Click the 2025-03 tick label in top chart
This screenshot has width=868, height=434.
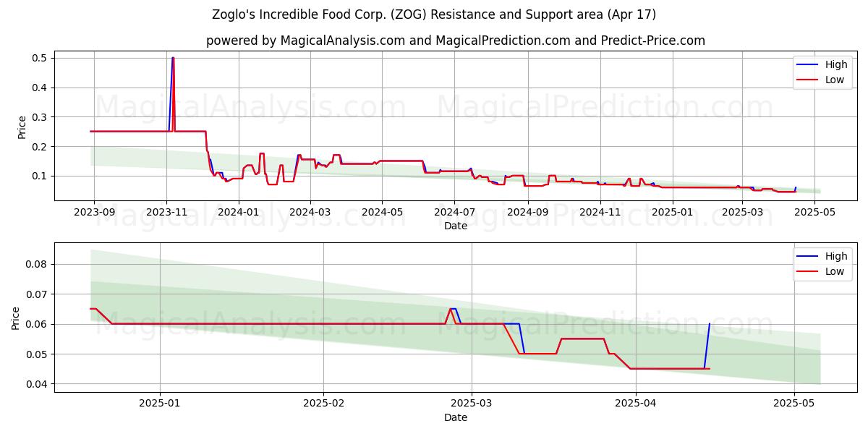pyautogui.click(x=741, y=212)
